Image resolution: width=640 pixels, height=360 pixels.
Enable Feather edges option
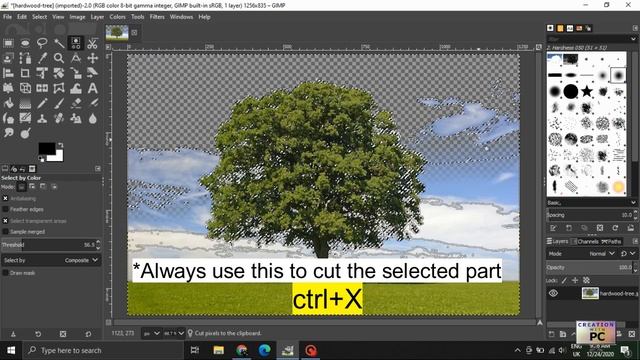5,209
